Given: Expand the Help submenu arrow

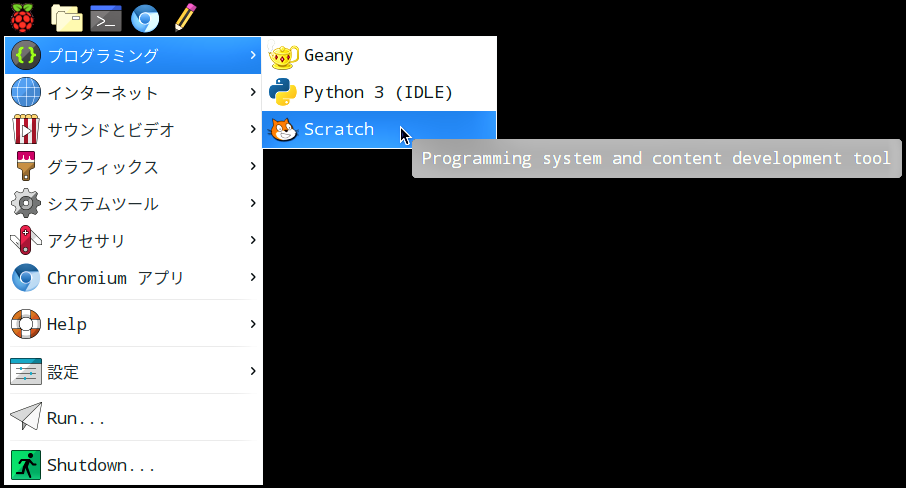Looking at the screenshot, I should pos(253,324).
